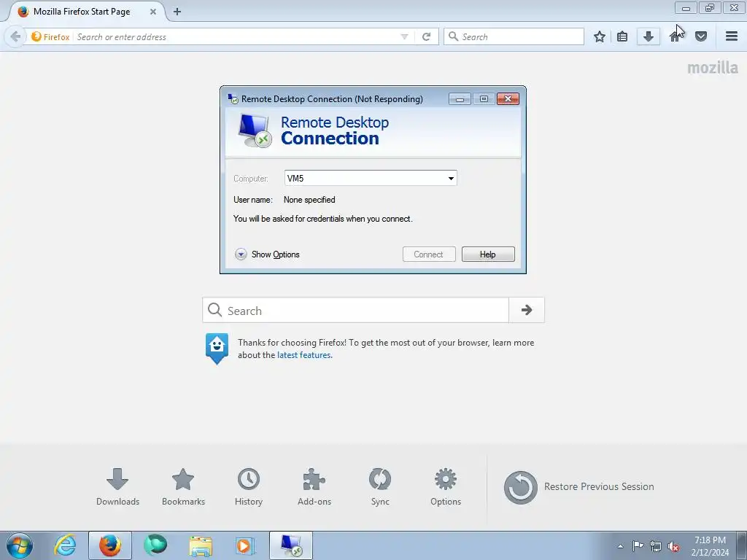Close the Mozilla Firefox Start Page tab
The image size is (747, 560).
pos(153,12)
